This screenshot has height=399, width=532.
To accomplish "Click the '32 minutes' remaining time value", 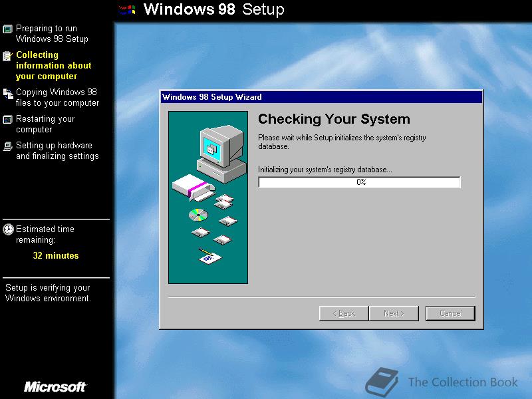I will 56,255.
